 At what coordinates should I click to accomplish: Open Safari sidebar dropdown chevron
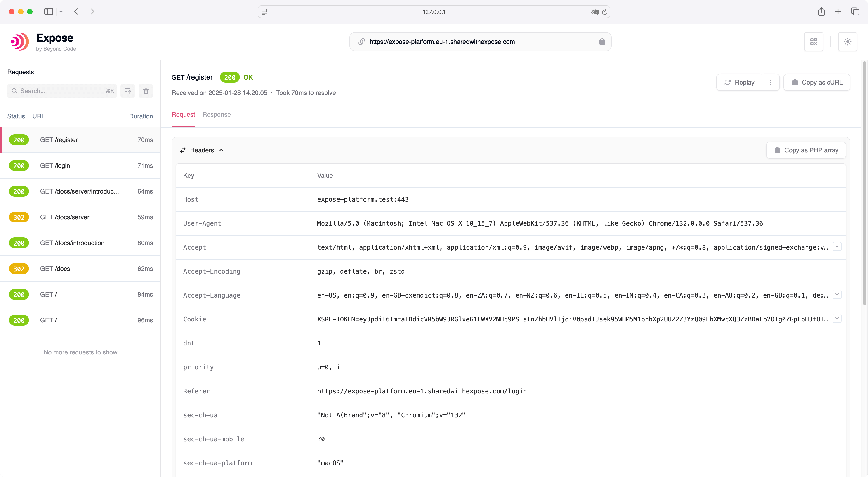pyautogui.click(x=61, y=12)
